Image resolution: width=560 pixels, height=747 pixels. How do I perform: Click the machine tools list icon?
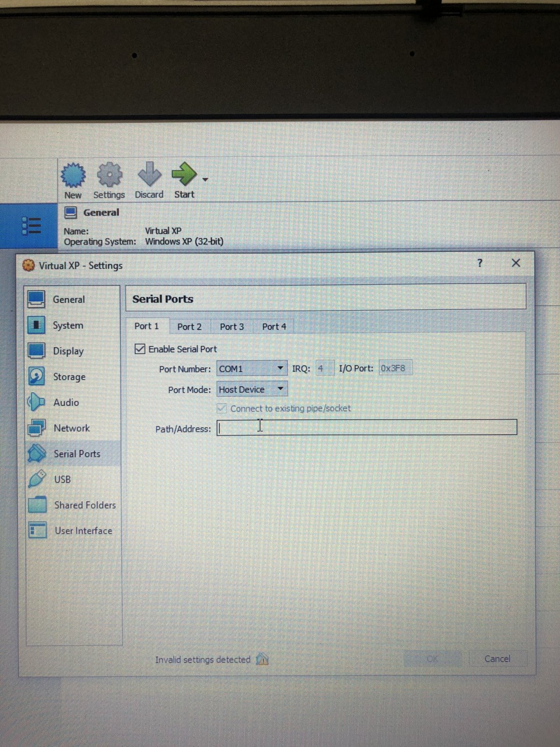[x=31, y=226]
